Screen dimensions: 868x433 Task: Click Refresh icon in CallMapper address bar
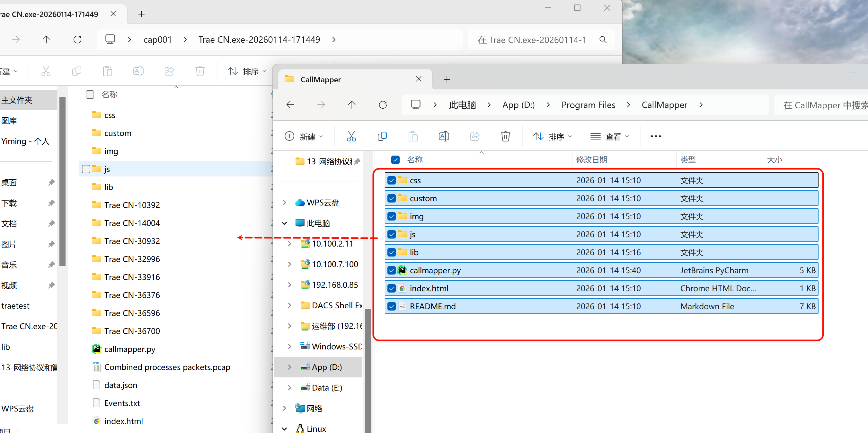(383, 105)
